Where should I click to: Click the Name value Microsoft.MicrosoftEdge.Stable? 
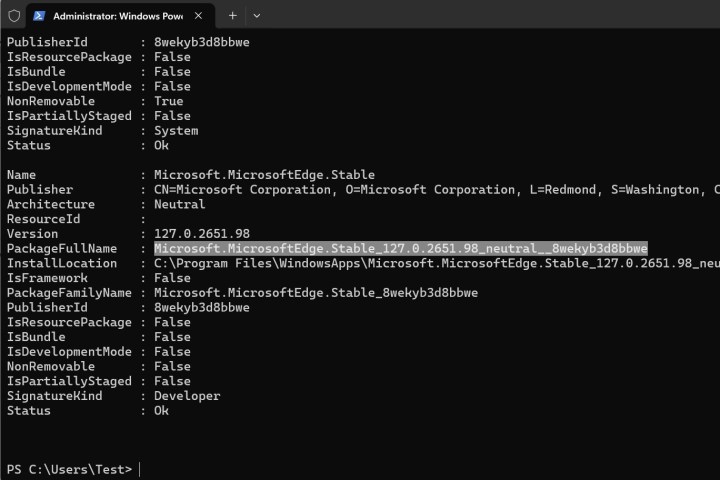(264, 175)
